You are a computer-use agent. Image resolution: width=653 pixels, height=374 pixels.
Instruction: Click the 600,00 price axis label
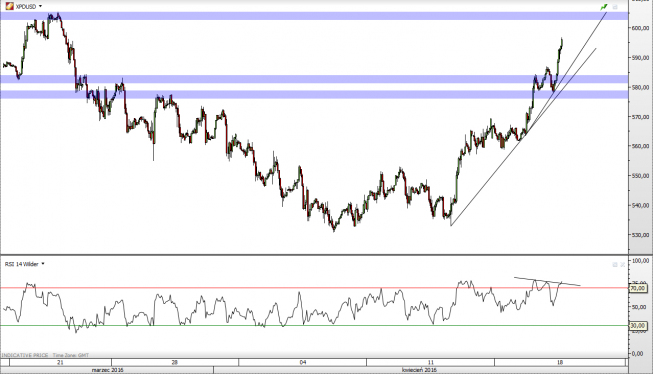point(641,28)
